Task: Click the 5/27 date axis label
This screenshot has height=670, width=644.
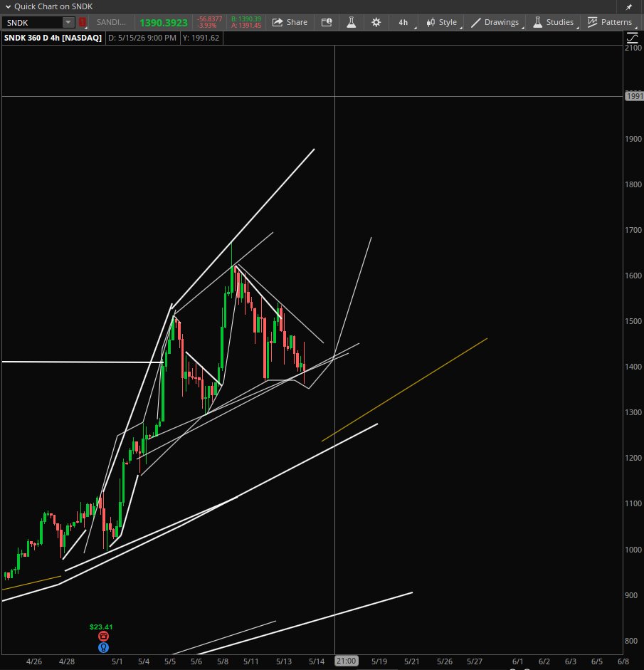Action: click(475, 661)
